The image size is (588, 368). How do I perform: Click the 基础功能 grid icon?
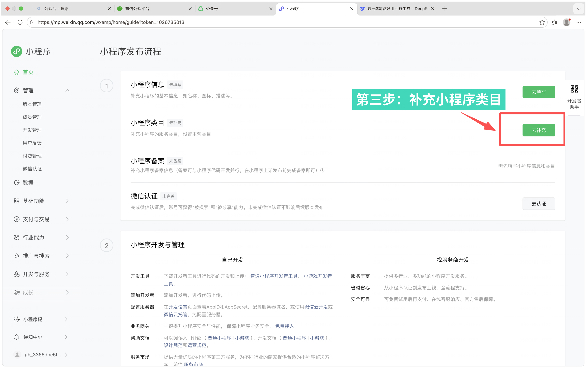[17, 201]
